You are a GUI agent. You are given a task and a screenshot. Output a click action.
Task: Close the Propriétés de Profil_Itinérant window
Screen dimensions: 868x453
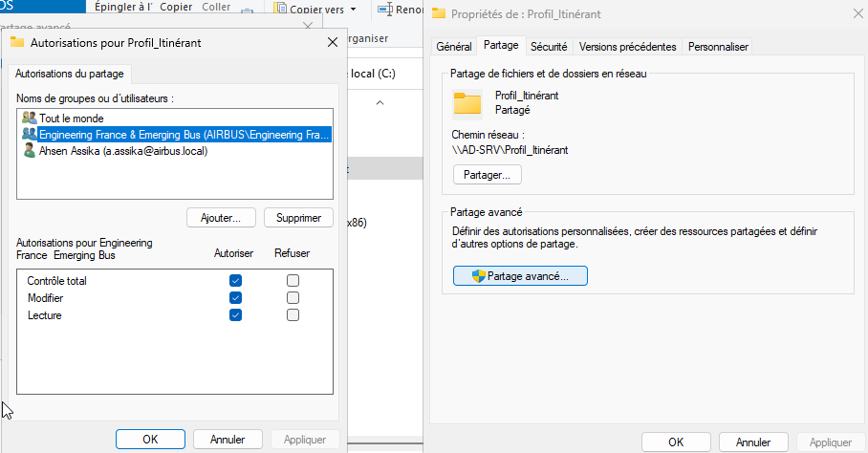pos(857,13)
